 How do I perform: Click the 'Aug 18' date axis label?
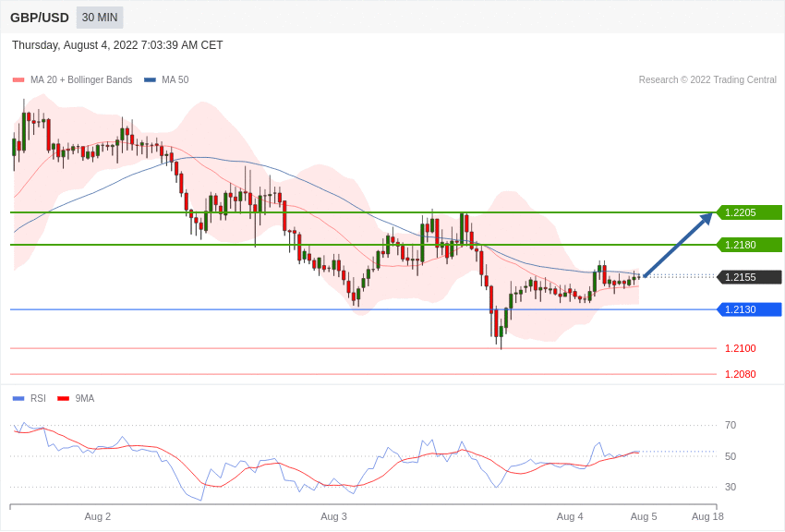coord(707,516)
